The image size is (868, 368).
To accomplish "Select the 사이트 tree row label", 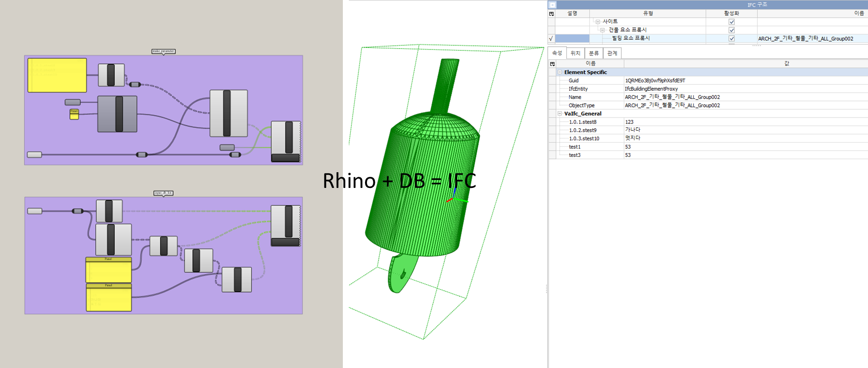I will tap(610, 22).
